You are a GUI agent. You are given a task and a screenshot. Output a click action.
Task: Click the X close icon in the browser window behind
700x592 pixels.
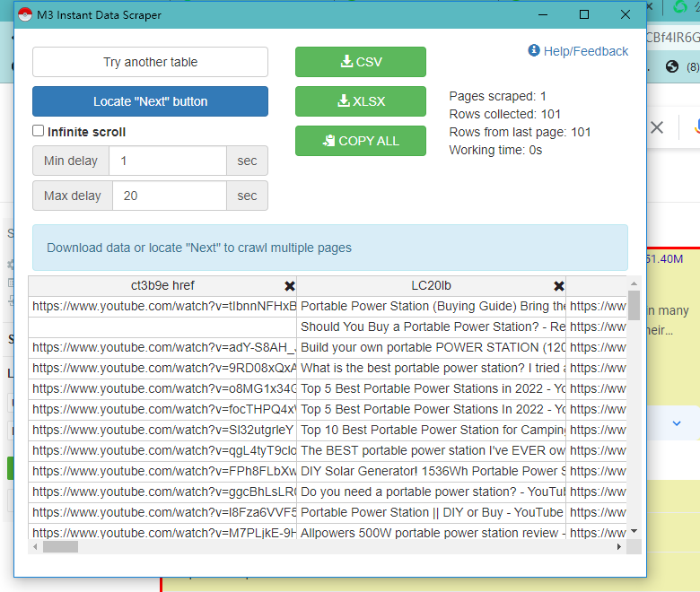coord(657,127)
